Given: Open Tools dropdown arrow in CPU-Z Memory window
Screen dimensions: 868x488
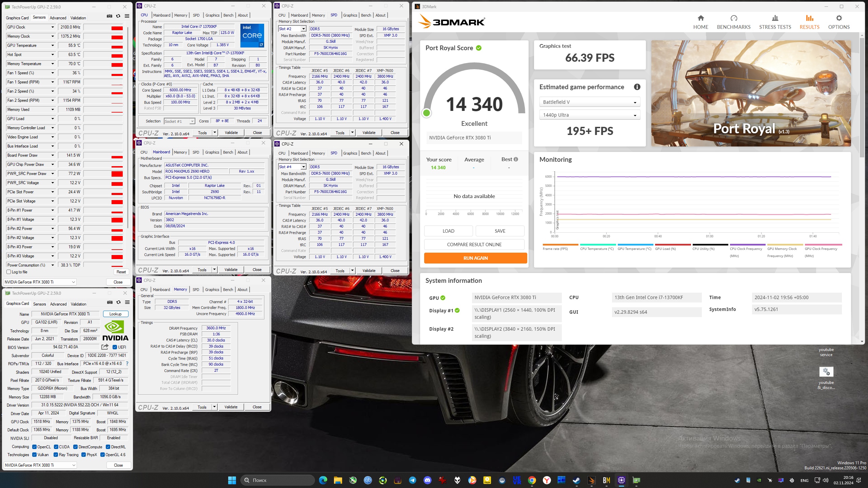Looking at the screenshot, I should [214, 407].
